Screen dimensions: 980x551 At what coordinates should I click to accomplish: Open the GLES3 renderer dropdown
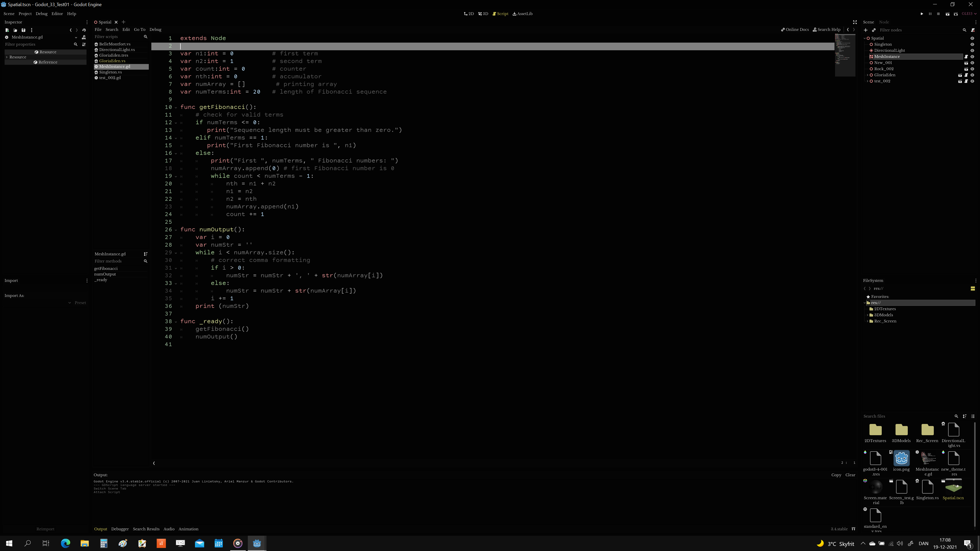point(969,14)
